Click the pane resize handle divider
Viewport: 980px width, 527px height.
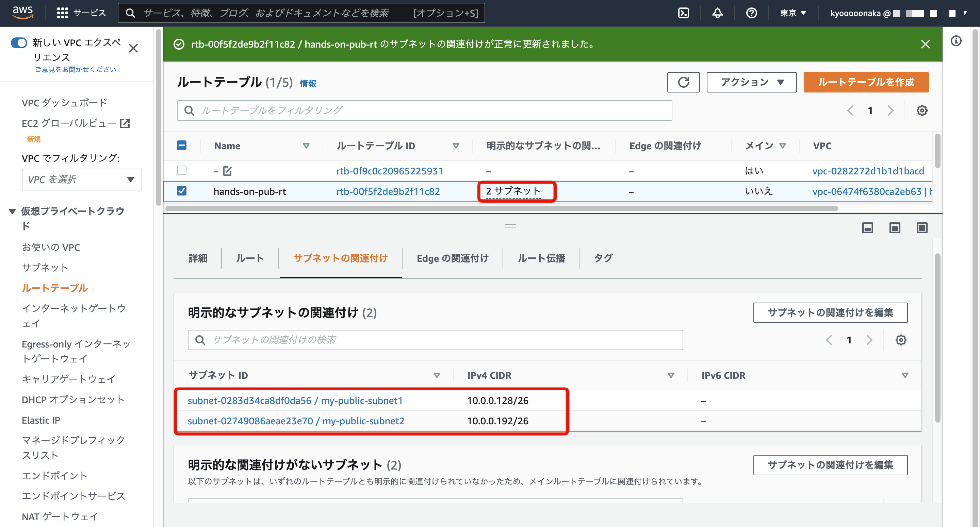click(x=510, y=226)
